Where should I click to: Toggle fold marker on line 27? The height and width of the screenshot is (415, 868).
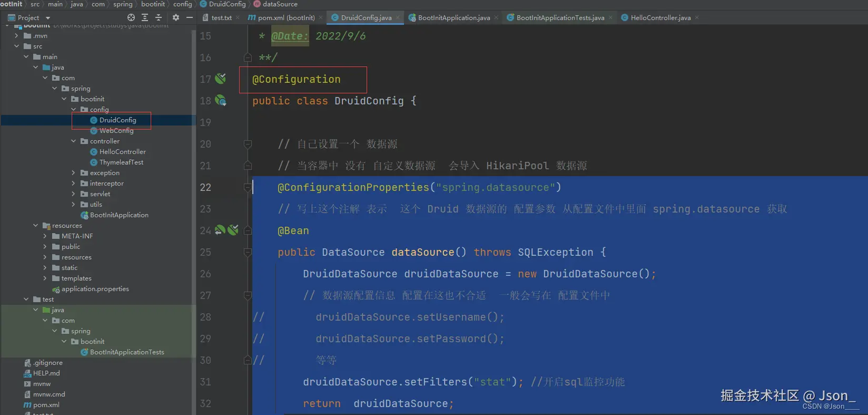pyautogui.click(x=248, y=295)
